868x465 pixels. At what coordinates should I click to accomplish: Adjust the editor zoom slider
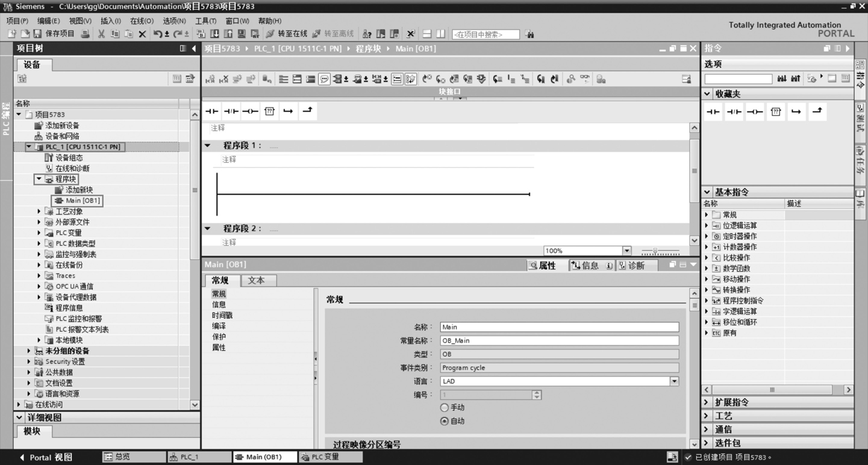pyautogui.click(x=655, y=251)
